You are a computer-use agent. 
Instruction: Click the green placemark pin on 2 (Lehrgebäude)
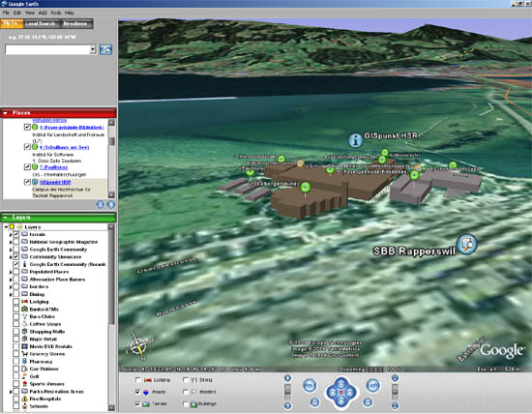(306, 188)
